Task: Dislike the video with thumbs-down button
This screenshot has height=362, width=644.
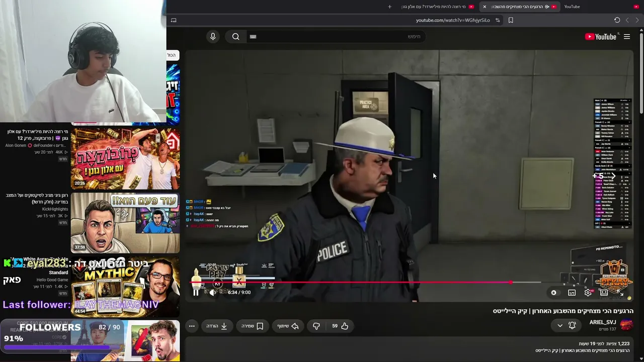Action: coord(316,326)
